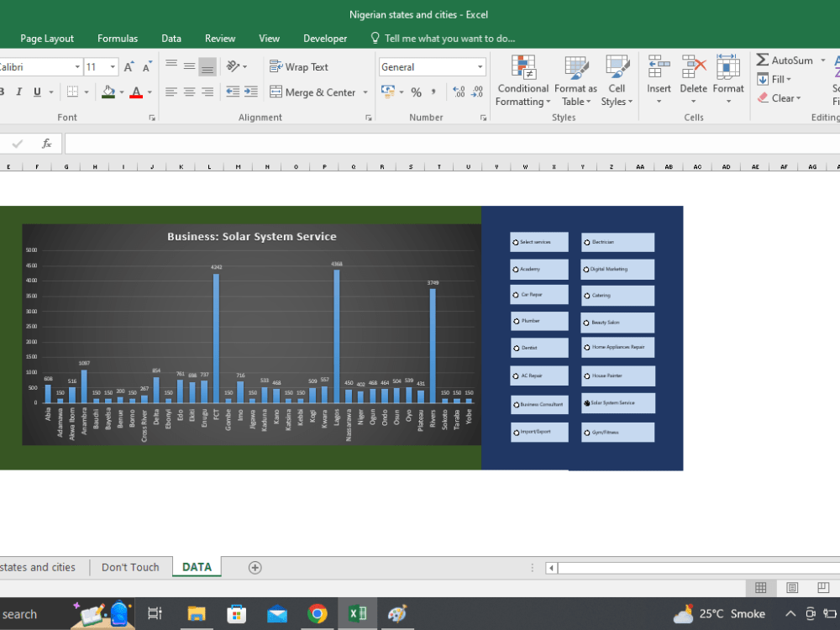The image size is (840, 630).
Task: Expand the font size dropdown
Action: click(x=113, y=67)
